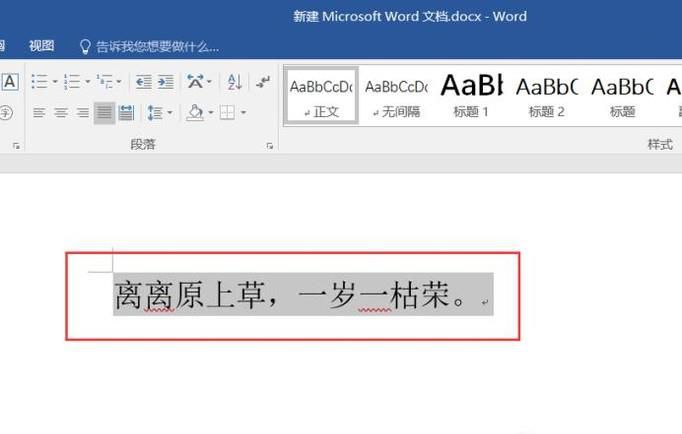Open line spacing dropdown arrow

click(x=170, y=113)
